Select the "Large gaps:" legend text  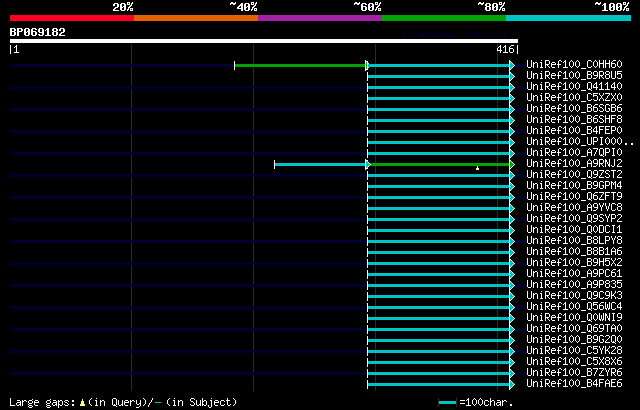[42, 403]
